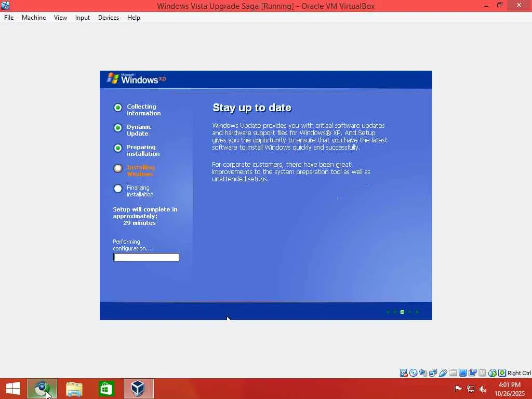Viewport: 532px width, 399px height.
Task: Click the recording status icon
Action: 472,373
